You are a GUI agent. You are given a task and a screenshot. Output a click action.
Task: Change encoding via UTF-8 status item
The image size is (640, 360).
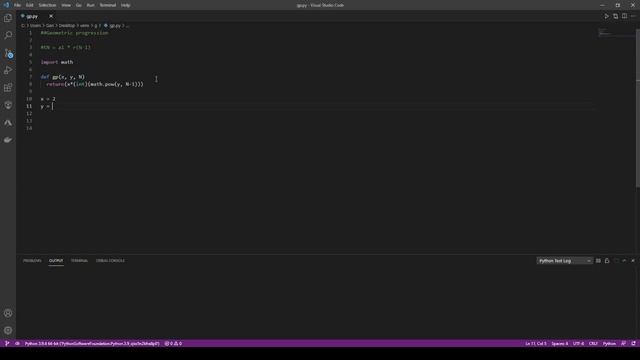578,344
